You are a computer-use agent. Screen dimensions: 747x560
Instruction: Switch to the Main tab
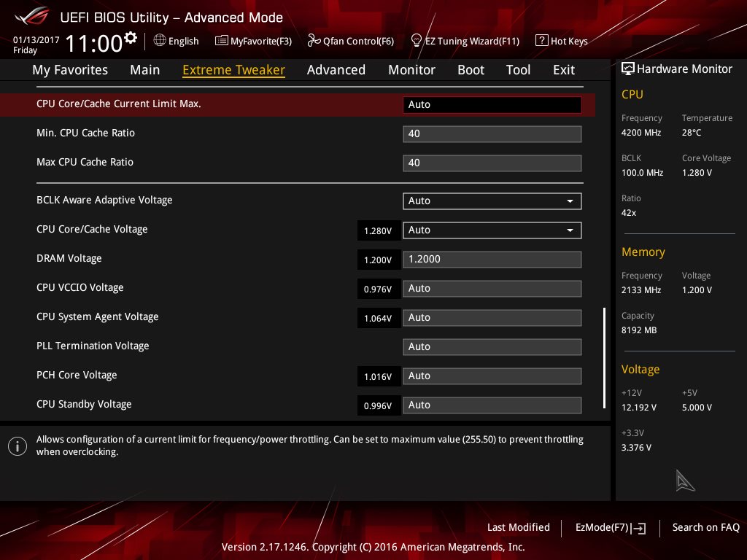pos(145,70)
